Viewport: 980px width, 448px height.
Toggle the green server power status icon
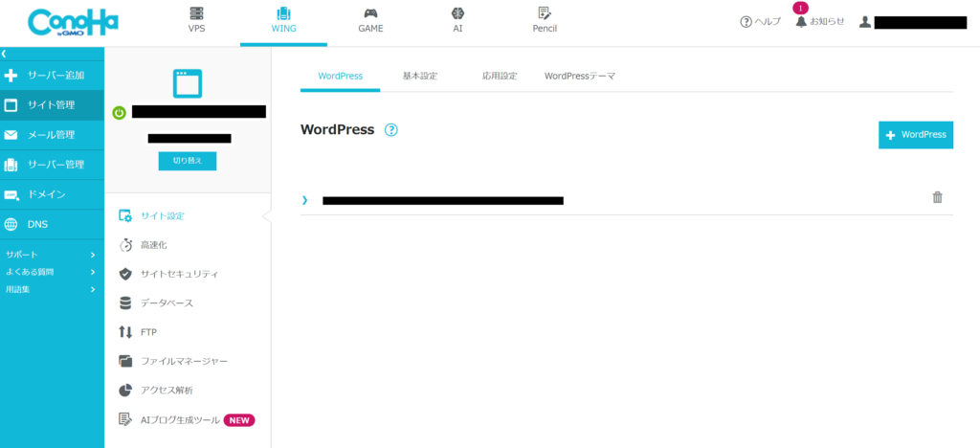point(119,113)
